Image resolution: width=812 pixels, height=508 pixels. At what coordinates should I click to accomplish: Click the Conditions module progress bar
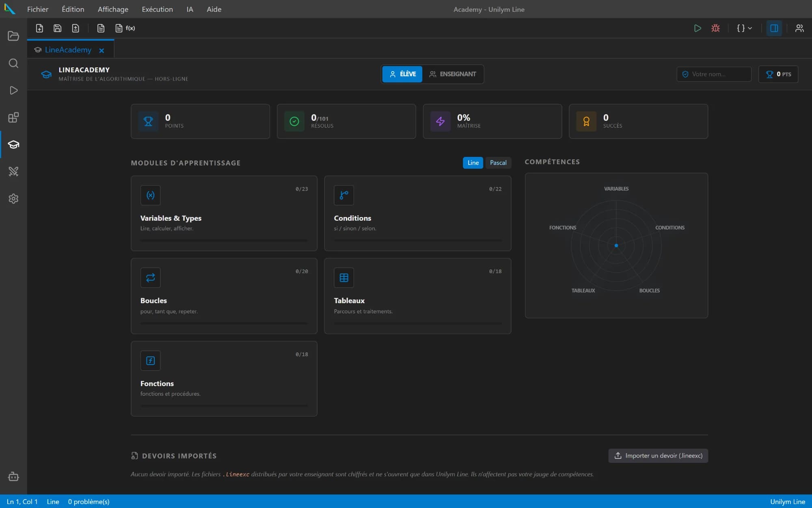417,240
